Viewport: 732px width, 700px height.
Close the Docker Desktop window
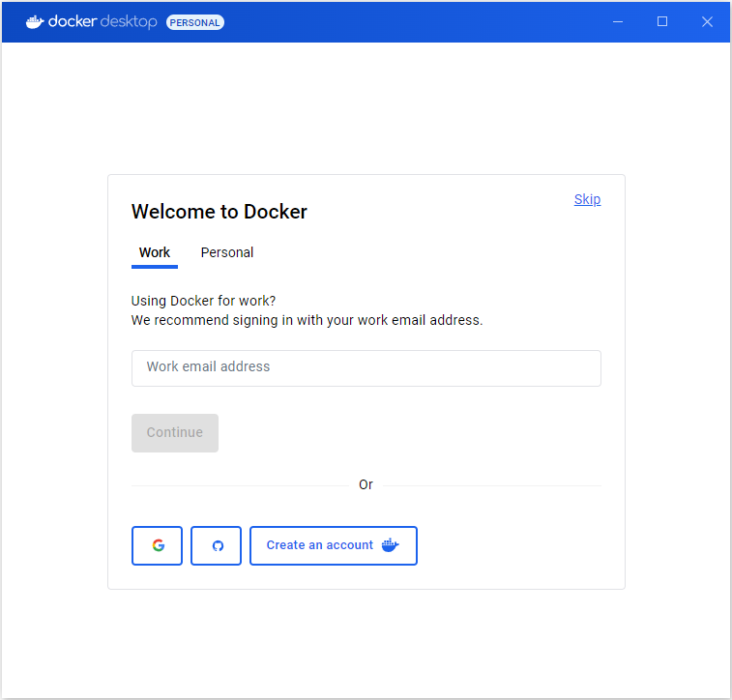click(707, 21)
